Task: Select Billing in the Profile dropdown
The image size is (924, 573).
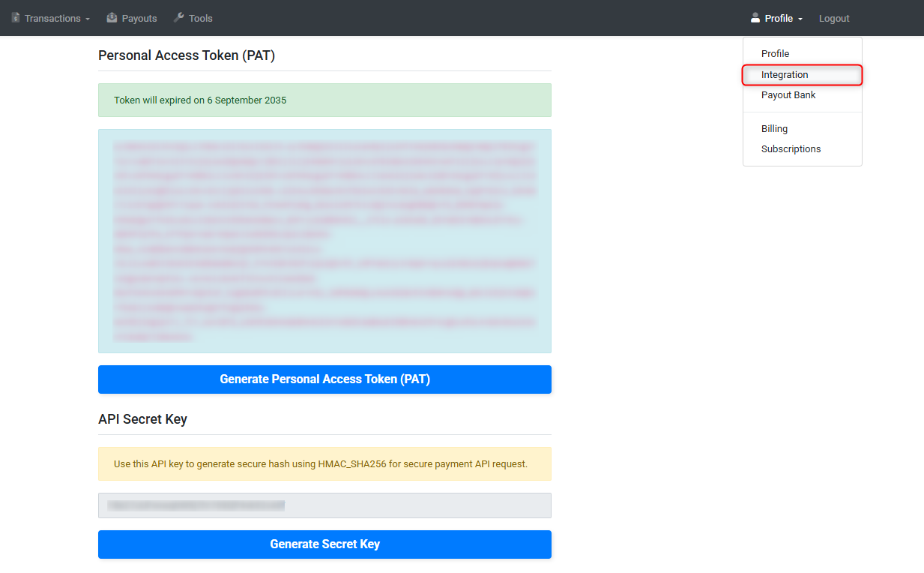Action: pos(774,128)
